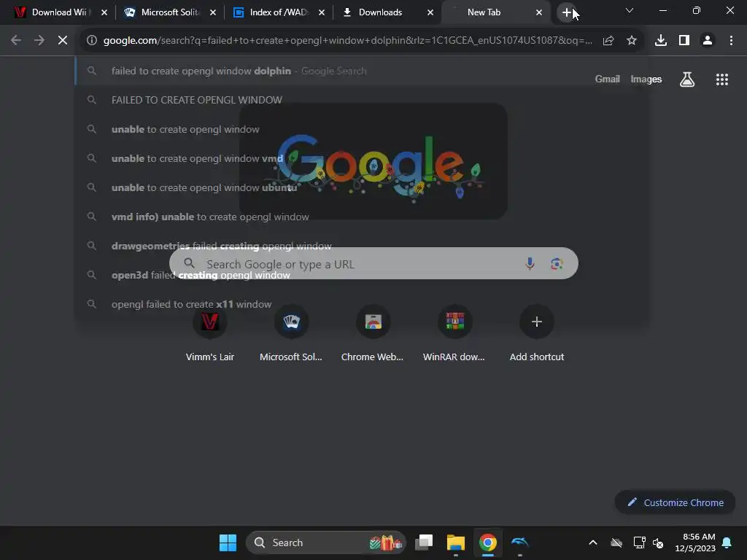The width and height of the screenshot is (747, 560).
Task: Open Google Images link
Action: (x=646, y=79)
